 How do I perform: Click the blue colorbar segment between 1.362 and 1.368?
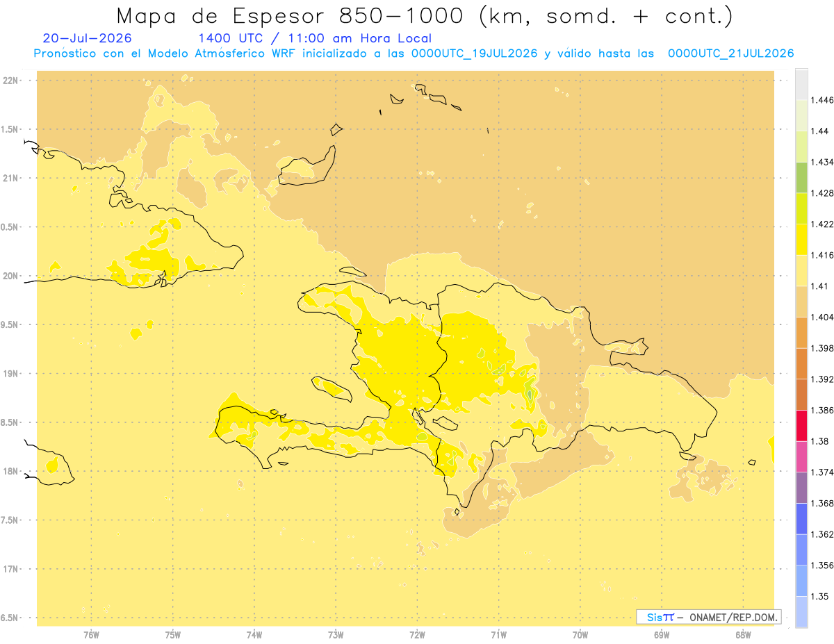point(801,518)
